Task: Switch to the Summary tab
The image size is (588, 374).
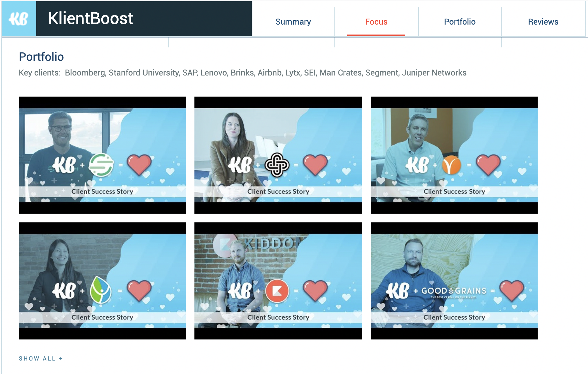Action: (x=293, y=22)
